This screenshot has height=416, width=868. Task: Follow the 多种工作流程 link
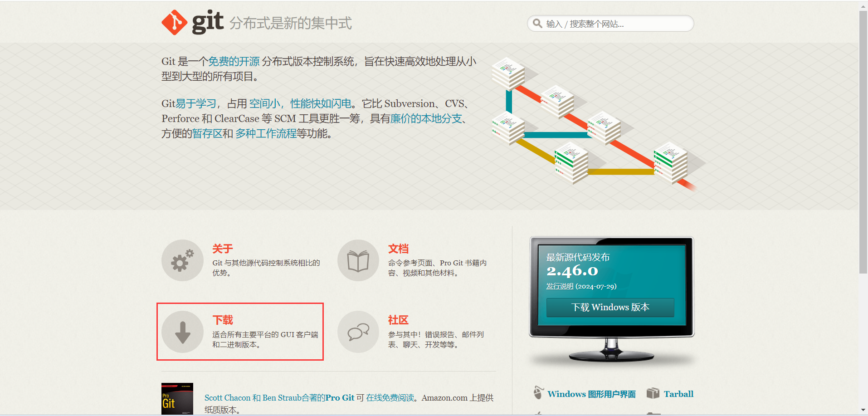tap(266, 134)
